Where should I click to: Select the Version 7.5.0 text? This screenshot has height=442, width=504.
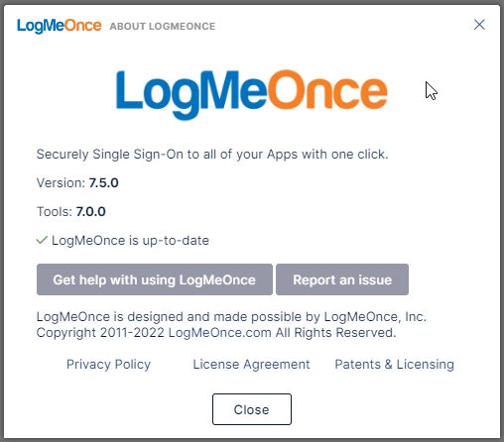point(77,182)
